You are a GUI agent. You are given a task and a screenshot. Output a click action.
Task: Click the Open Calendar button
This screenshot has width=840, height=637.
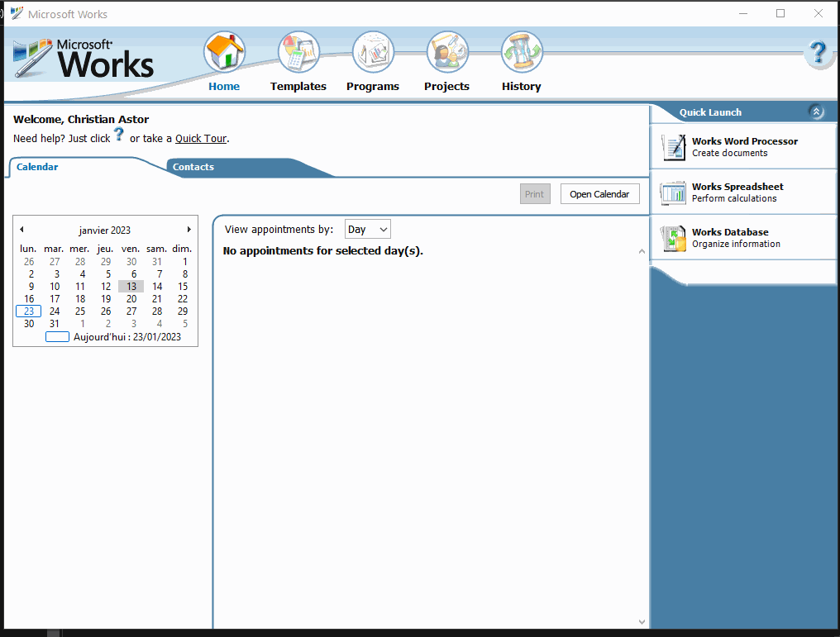pyautogui.click(x=599, y=194)
